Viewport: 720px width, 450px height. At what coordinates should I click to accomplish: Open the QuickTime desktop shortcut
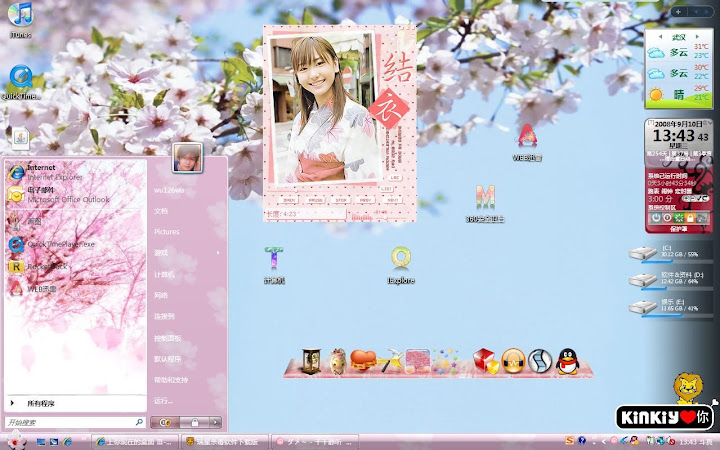pos(21,83)
